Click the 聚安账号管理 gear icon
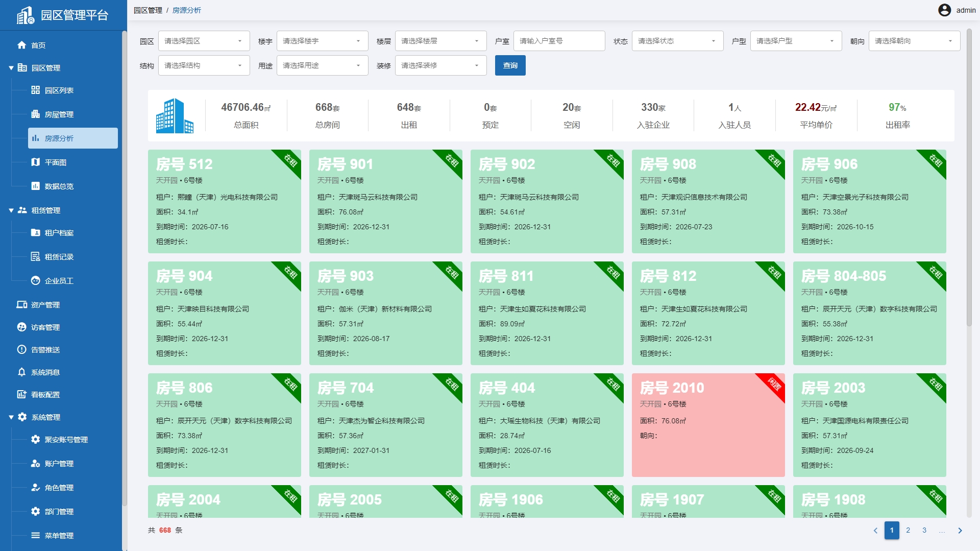Screen dimensions: 980x551 point(35,439)
